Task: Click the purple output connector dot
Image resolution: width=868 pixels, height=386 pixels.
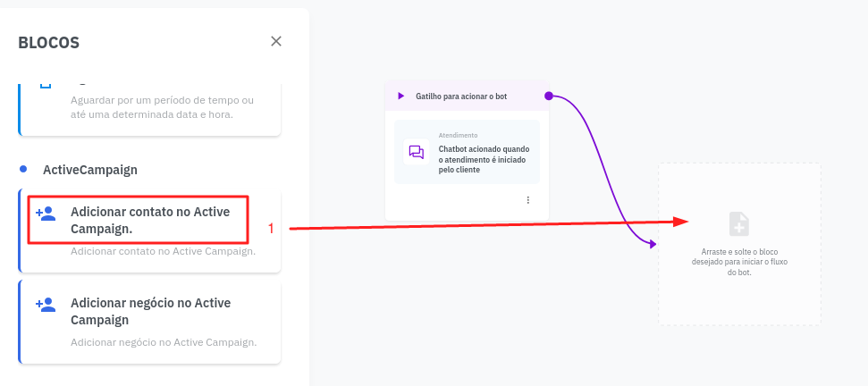Action: pyautogui.click(x=549, y=96)
